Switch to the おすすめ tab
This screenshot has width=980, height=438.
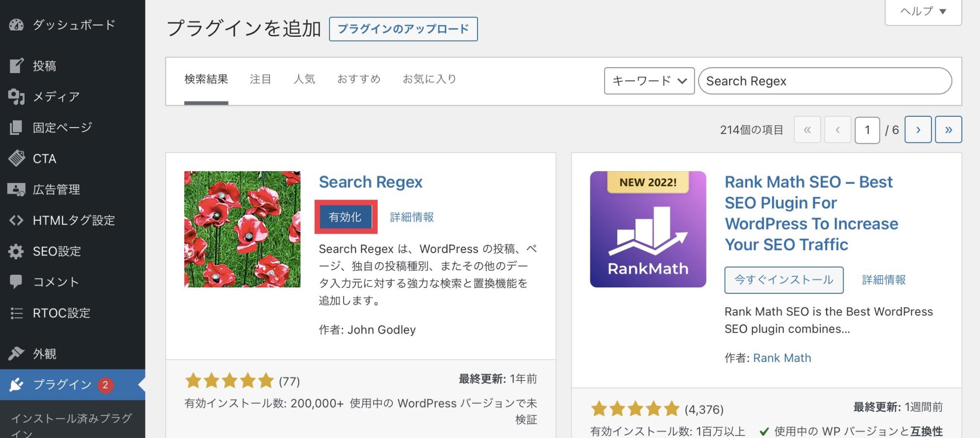pyautogui.click(x=359, y=79)
